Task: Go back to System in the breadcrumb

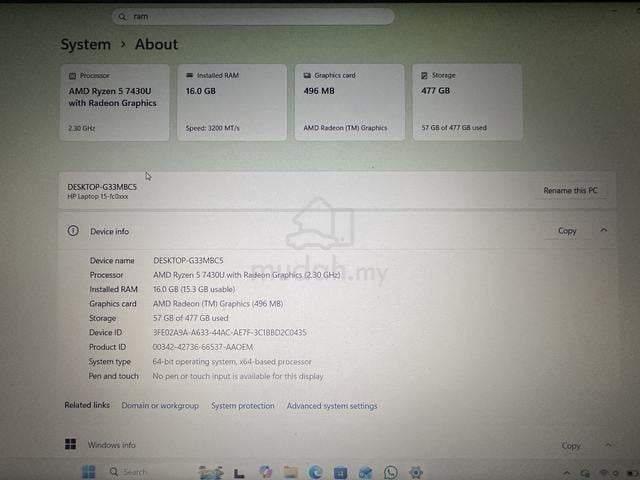Action: (x=85, y=44)
